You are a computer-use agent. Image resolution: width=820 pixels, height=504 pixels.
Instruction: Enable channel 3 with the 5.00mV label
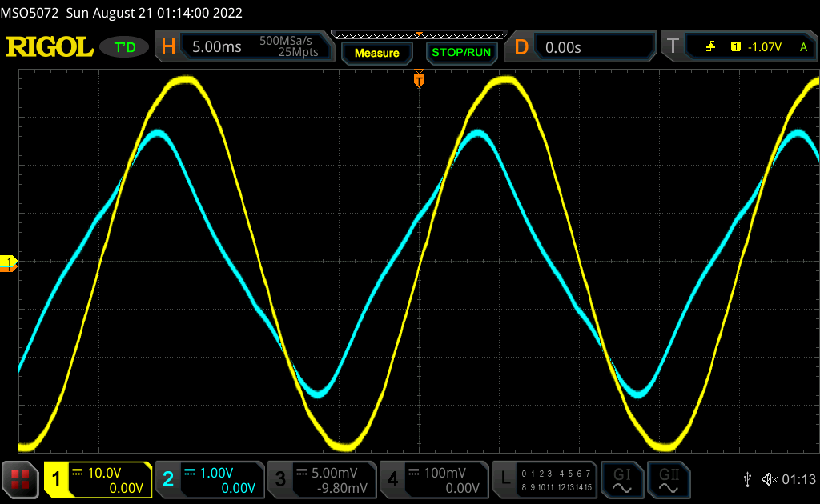coord(321,479)
